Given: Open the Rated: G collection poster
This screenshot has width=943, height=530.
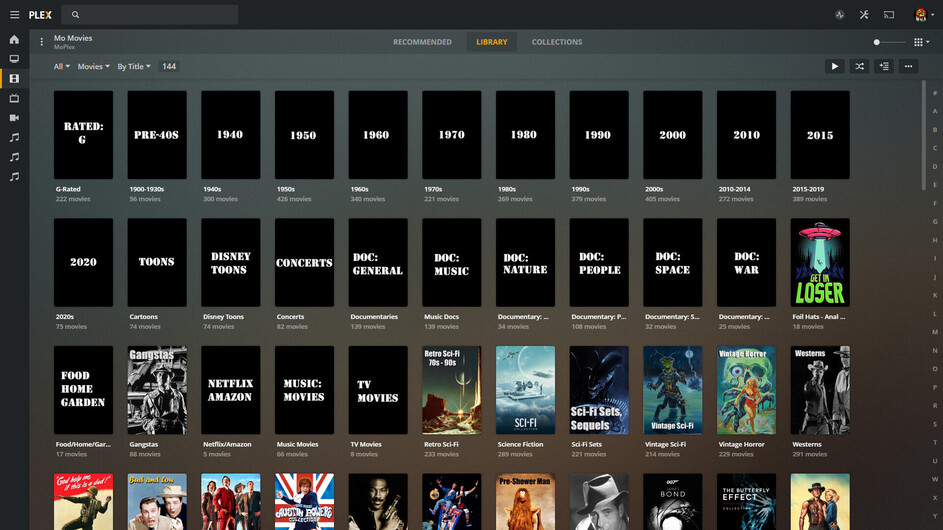Looking at the screenshot, I should [83, 135].
